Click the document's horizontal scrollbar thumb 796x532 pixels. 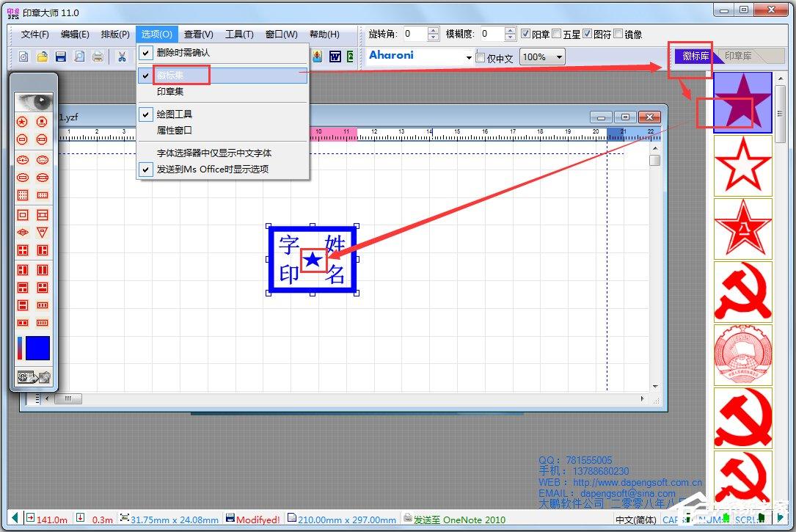pos(67,398)
